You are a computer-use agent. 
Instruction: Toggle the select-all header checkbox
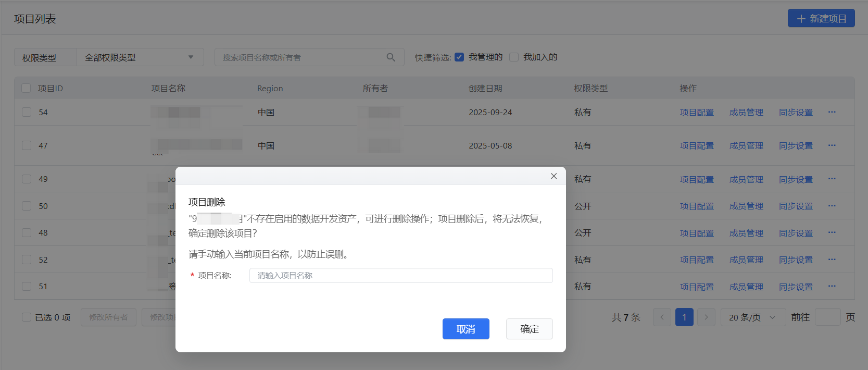pos(26,88)
